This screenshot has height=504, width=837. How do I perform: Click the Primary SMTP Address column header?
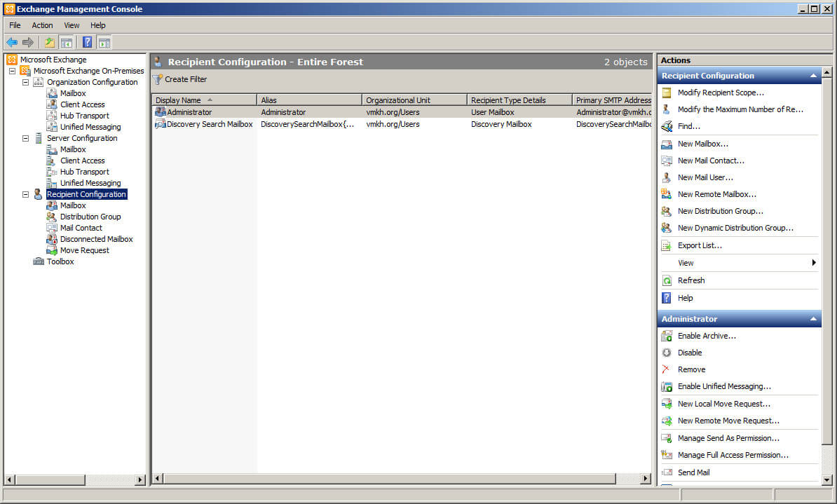pyautogui.click(x=612, y=100)
